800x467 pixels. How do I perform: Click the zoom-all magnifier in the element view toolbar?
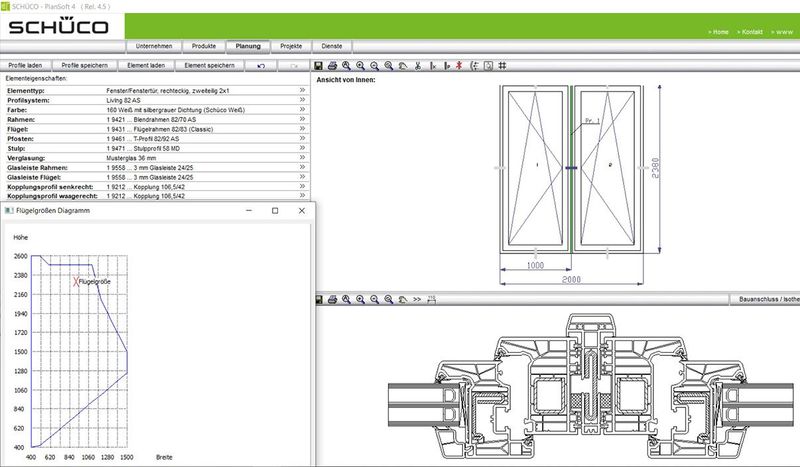tap(346, 65)
